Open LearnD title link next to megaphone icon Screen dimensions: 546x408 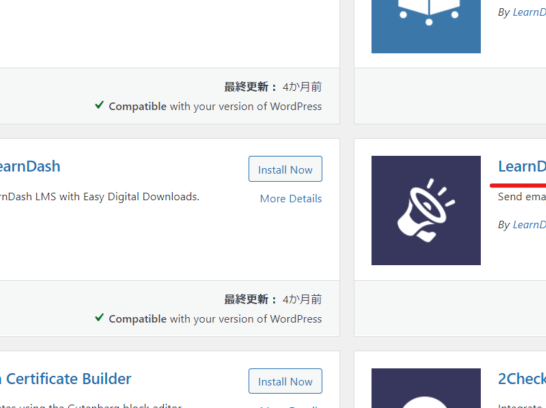522,166
